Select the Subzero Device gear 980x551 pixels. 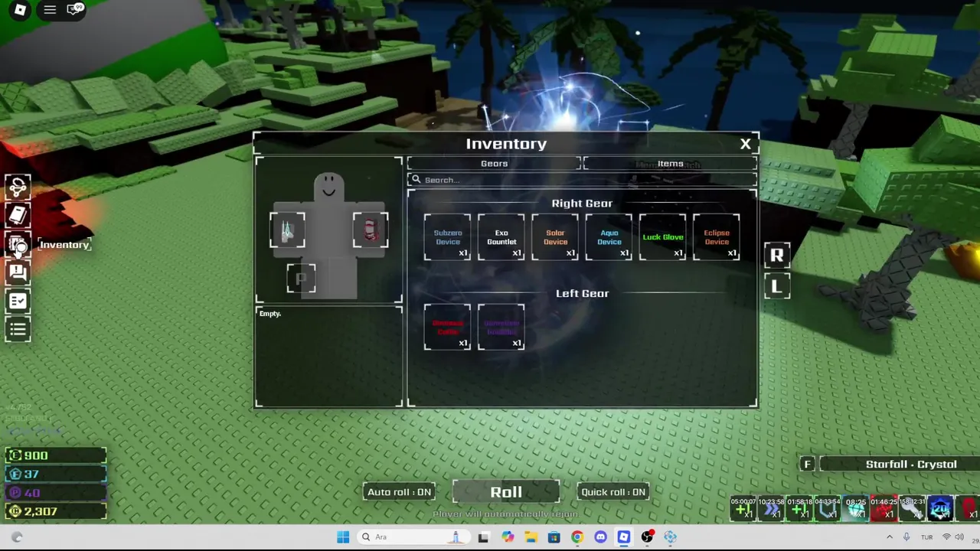(448, 237)
